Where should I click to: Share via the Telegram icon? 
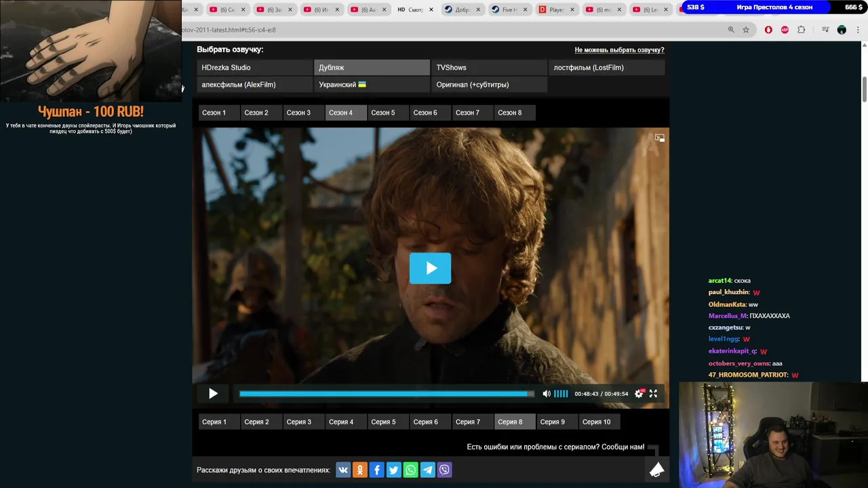[x=427, y=470]
